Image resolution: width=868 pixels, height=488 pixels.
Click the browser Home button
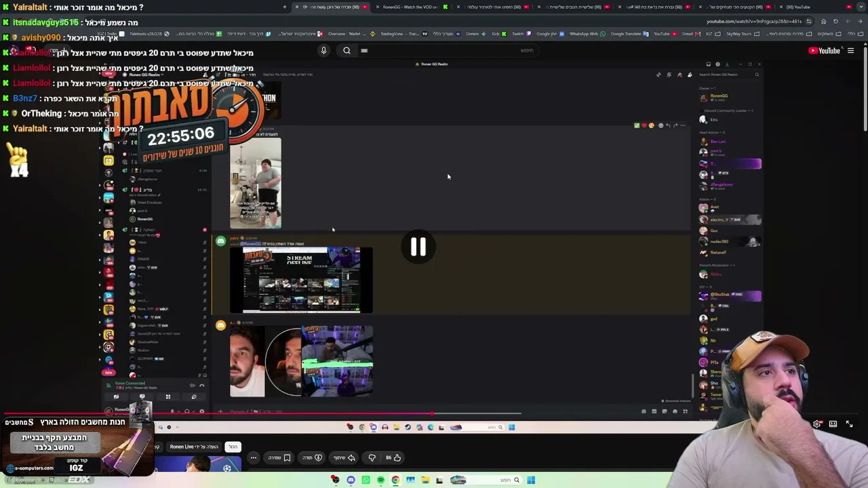pyautogui.click(x=823, y=21)
